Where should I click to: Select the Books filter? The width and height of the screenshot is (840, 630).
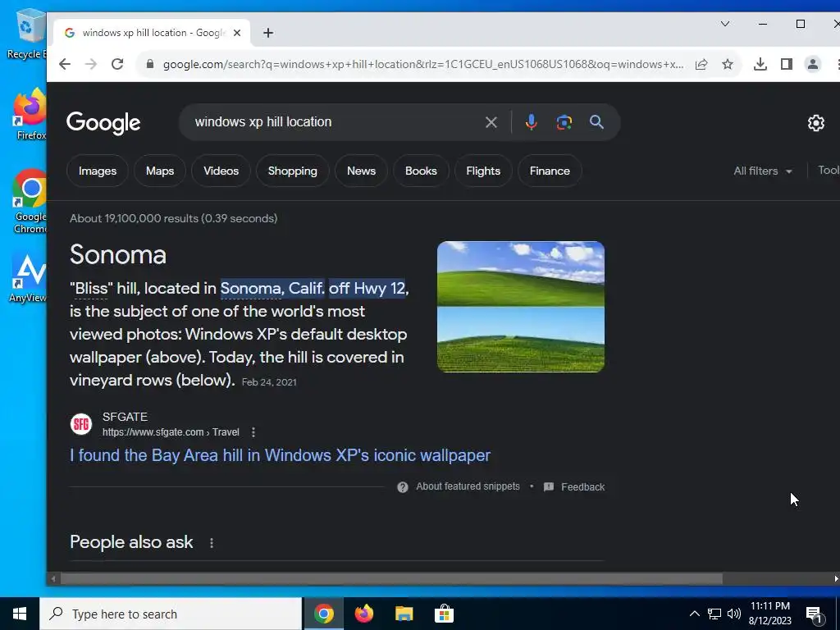421,171
